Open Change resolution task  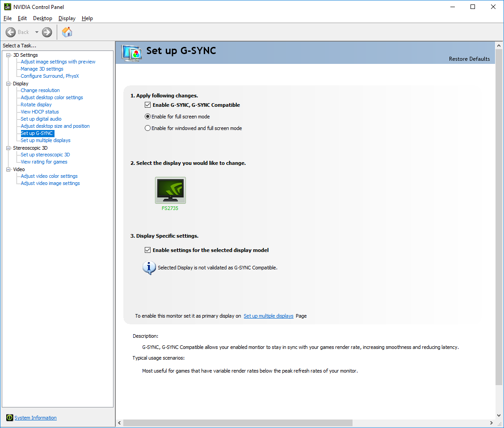(x=40, y=90)
